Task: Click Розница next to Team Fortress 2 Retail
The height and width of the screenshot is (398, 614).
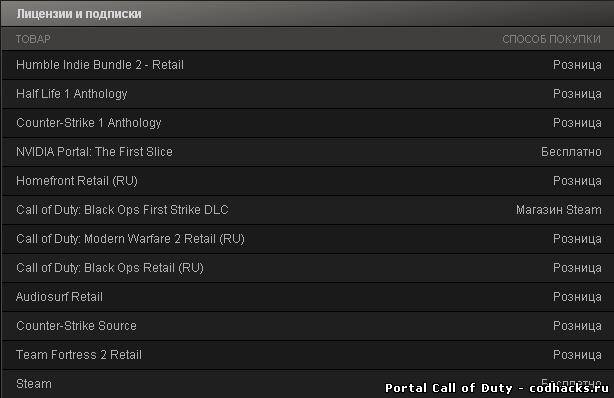Action: (x=577, y=355)
